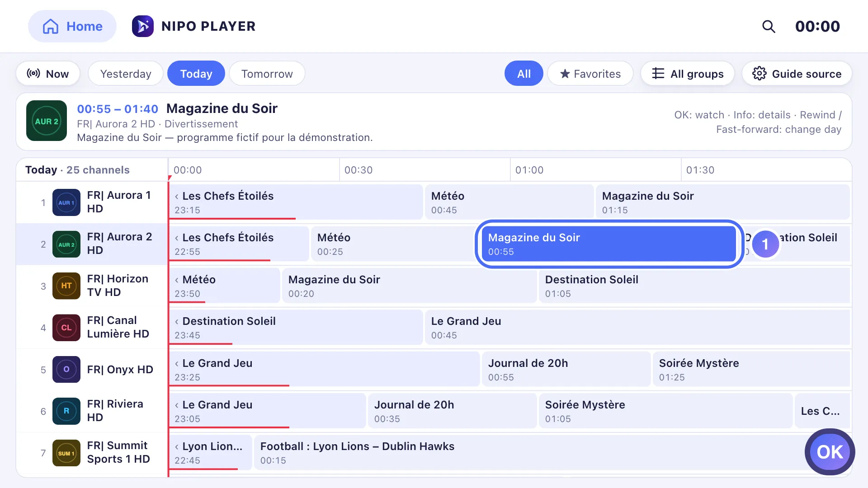
Task: Enable the All channels filter
Action: click(x=524, y=74)
